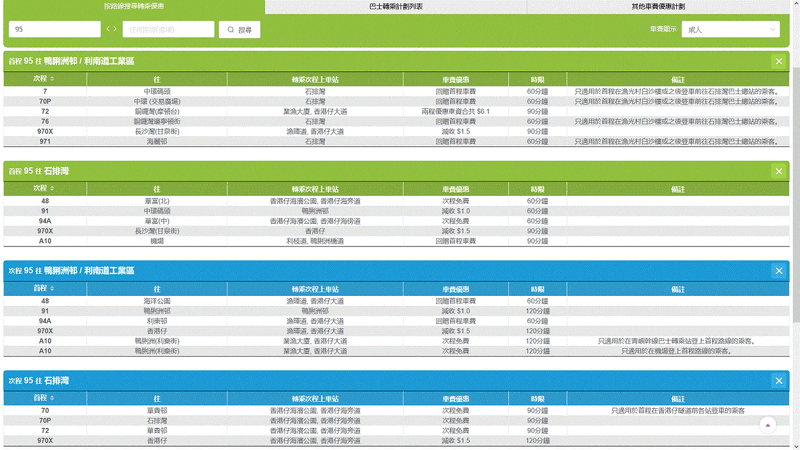Click the route input field containing 95

(x=55, y=30)
